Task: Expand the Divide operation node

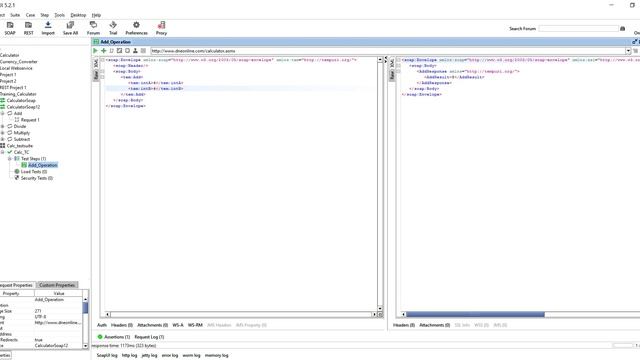Action: coord(2,127)
